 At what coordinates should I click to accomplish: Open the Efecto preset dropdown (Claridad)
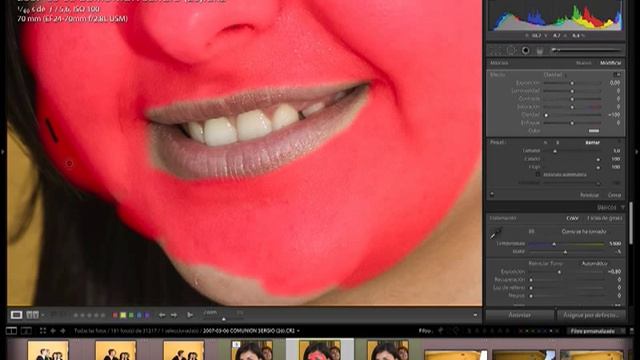pyautogui.click(x=554, y=75)
